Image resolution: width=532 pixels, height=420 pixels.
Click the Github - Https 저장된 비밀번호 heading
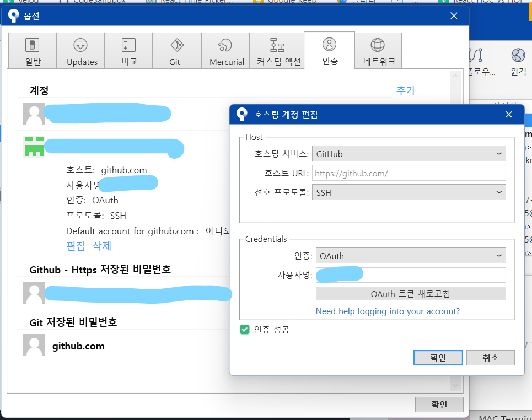point(100,270)
